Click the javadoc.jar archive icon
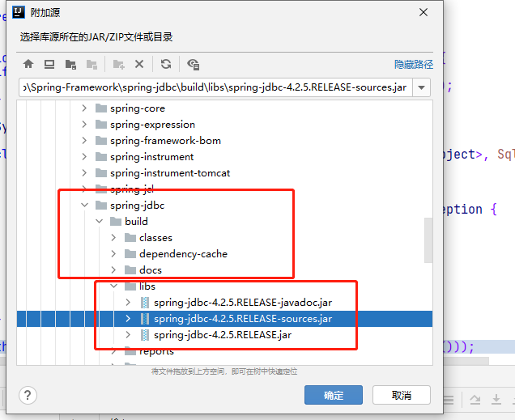This screenshot has width=515, height=420. pyautogui.click(x=145, y=303)
